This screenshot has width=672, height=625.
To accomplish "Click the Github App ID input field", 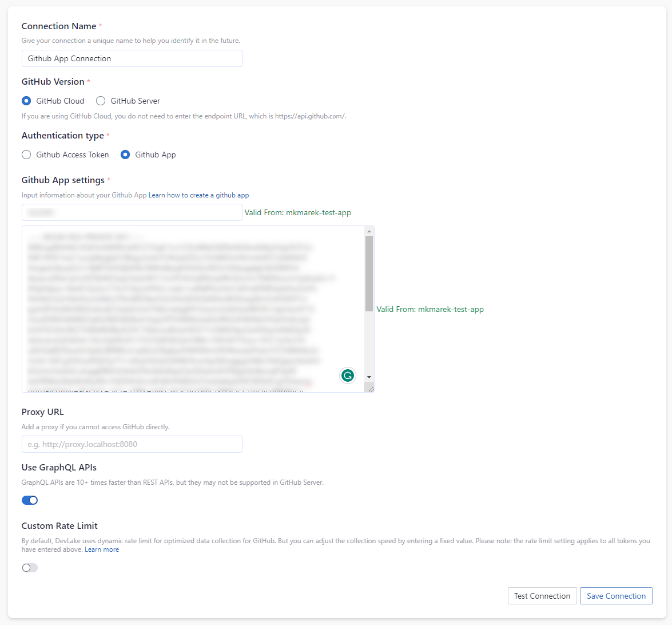I will pyautogui.click(x=132, y=212).
